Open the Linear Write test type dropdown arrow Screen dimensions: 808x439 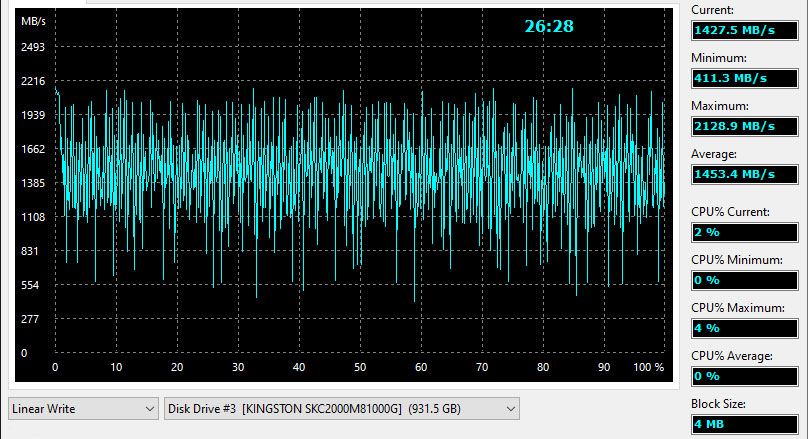pyautogui.click(x=149, y=409)
